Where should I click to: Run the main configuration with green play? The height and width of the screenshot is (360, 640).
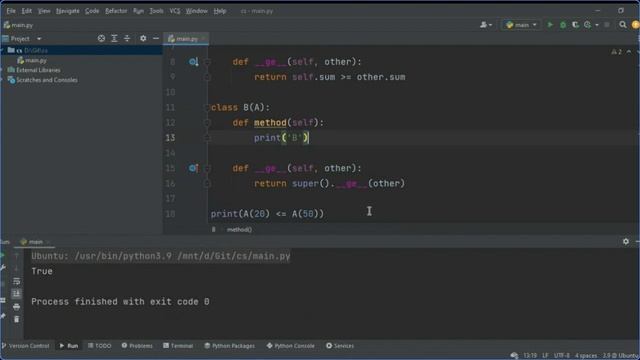click(x=550, y=25)
